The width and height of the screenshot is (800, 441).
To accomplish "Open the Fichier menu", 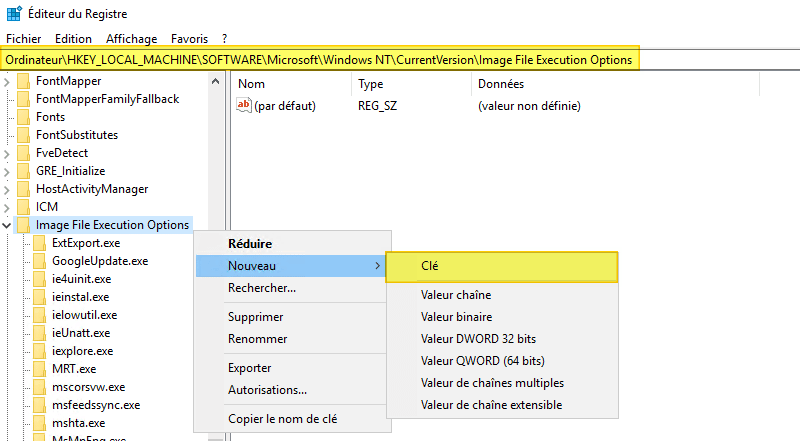I will coord(23,38).
